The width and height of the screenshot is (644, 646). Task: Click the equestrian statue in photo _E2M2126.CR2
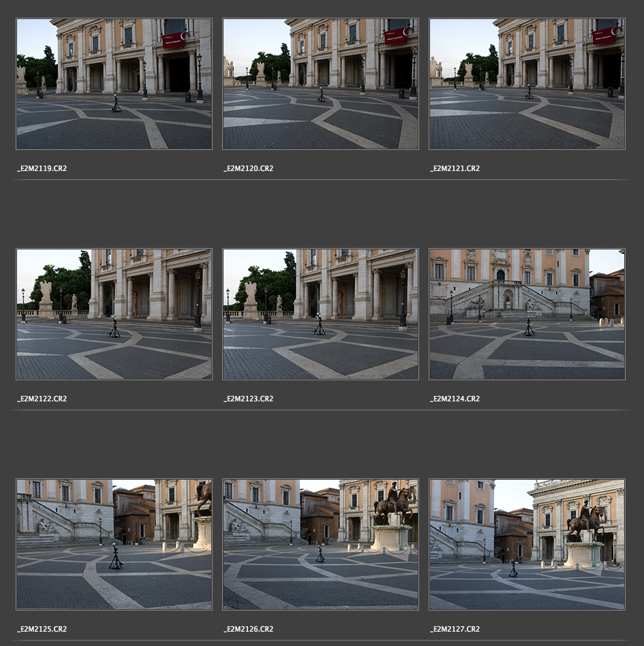(392, 504)
